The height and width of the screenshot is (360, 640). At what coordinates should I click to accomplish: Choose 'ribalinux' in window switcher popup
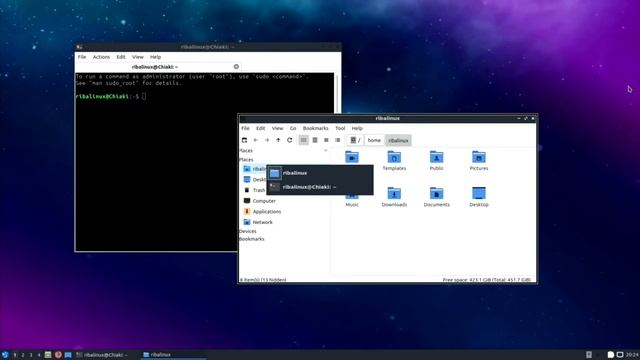tap(320, 173)
